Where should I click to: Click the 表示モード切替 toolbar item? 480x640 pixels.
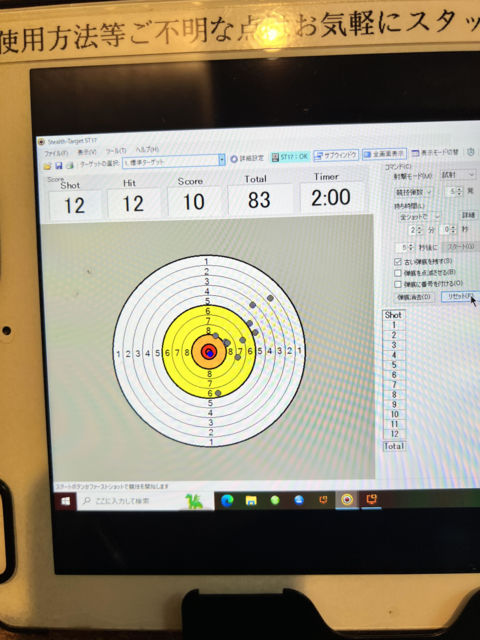pyautogui.click(x=436, y=153)
